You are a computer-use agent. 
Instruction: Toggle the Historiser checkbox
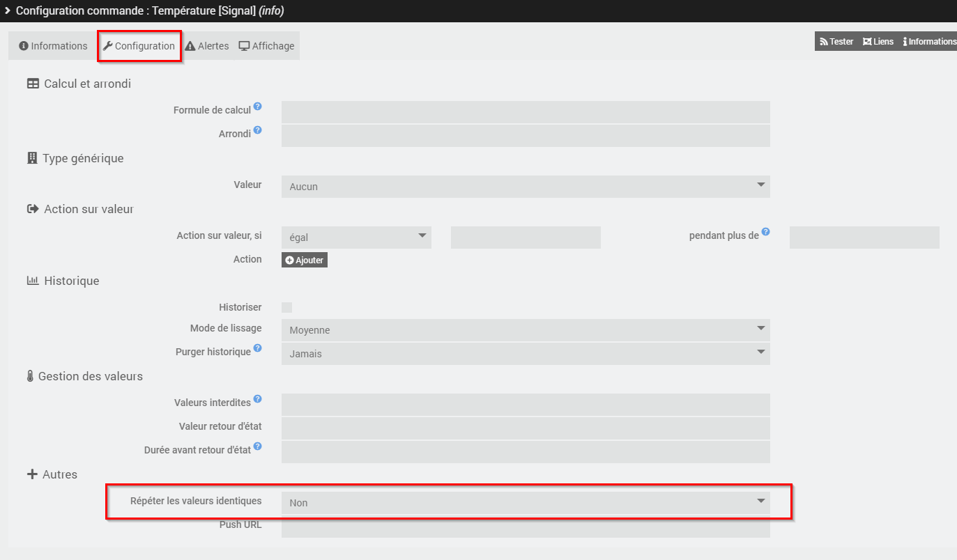[x=287, y=307]
